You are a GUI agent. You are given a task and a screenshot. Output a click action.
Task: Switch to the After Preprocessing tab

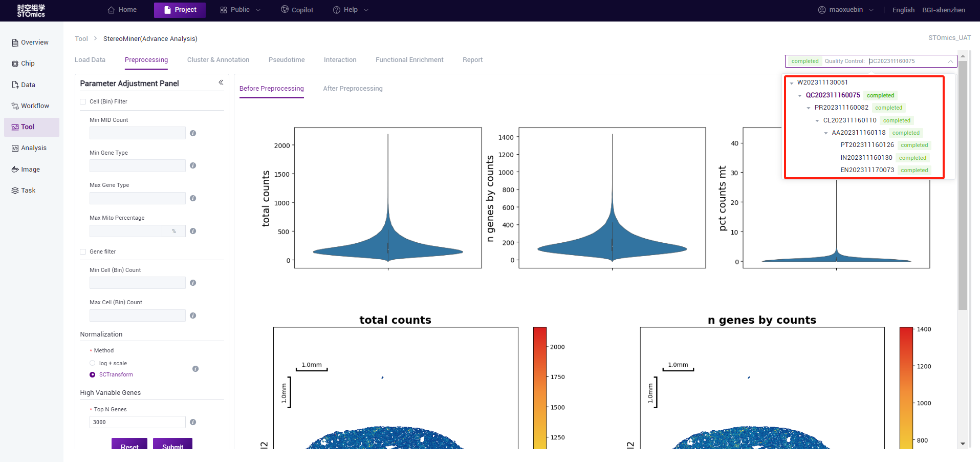click(x=353, y=89)
